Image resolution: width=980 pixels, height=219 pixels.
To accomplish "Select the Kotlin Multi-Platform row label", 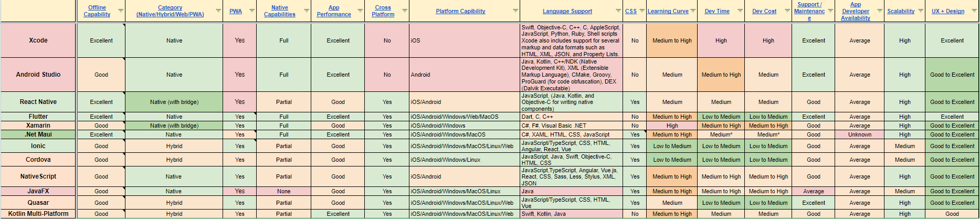I will click(38, 214).
